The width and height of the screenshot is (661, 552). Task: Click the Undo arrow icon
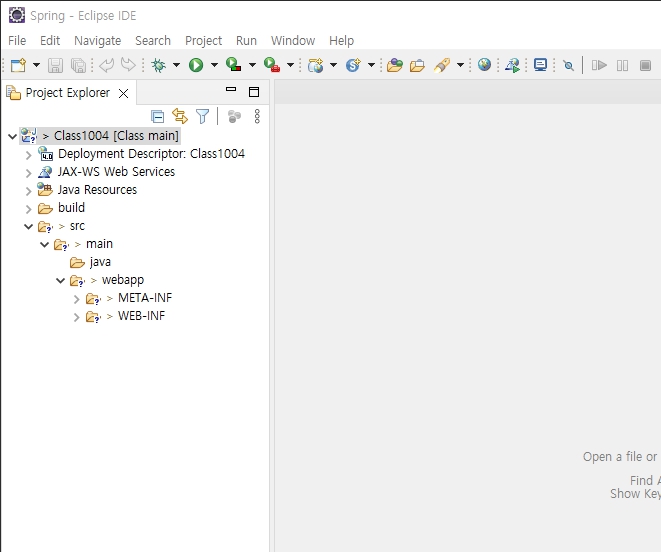point(106,65)
